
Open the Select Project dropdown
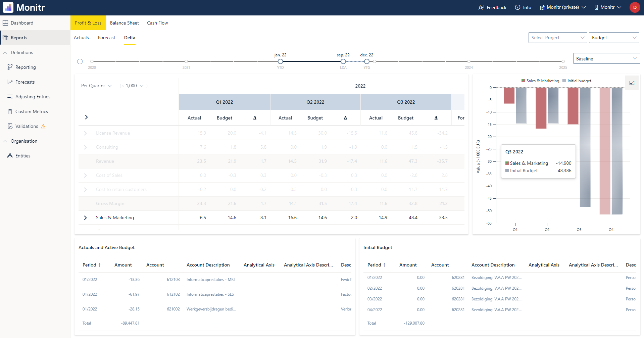[x=558, y=37]
